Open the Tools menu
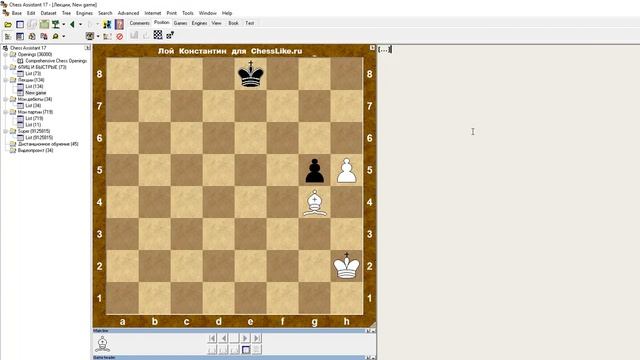 [x=188, y=13]
